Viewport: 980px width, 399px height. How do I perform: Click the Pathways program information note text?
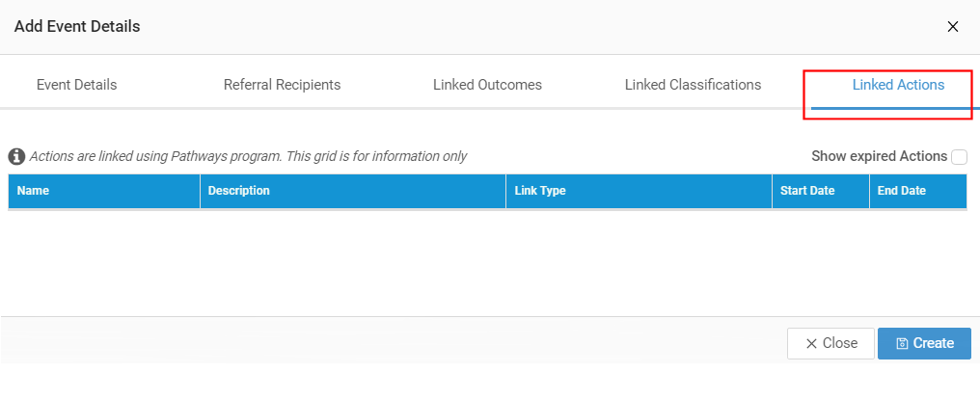[x=248, y=156]
